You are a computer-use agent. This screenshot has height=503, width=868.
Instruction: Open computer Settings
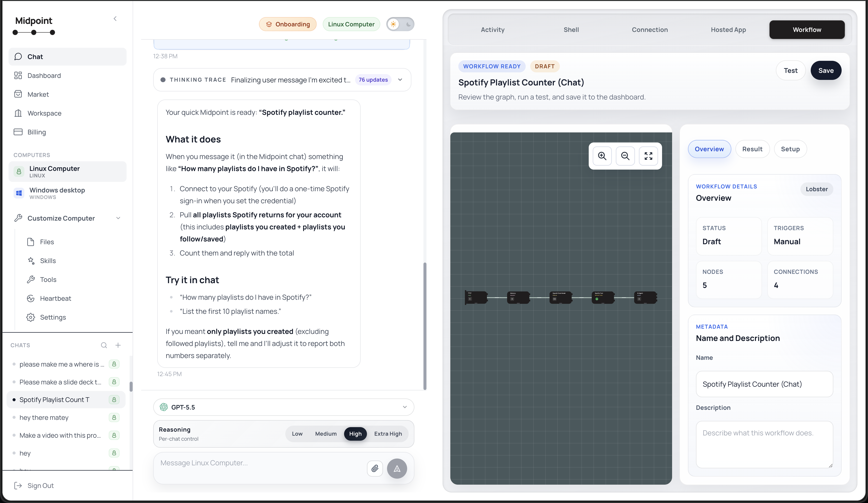[74, 317]
